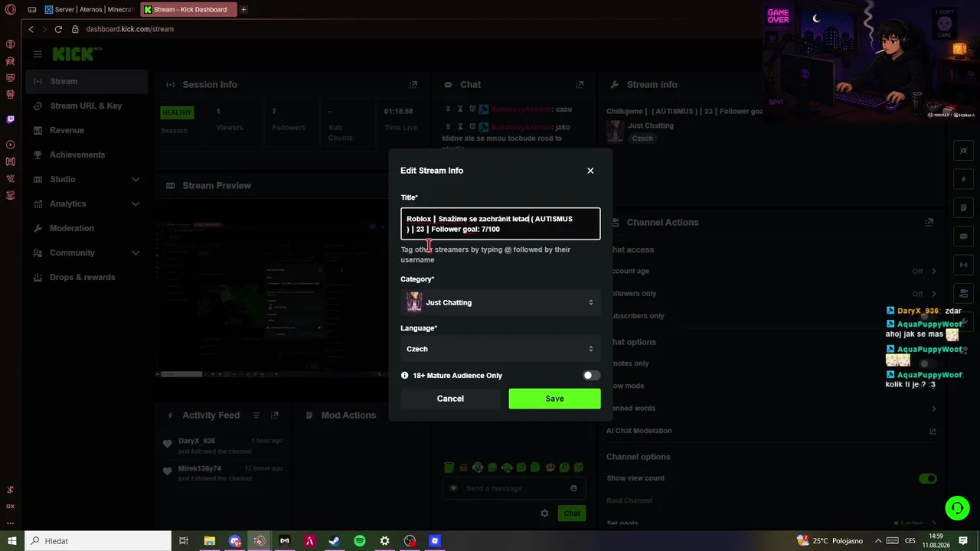
Task: Open File Explorer from the taskbar
Action: (x=209, y=541)
